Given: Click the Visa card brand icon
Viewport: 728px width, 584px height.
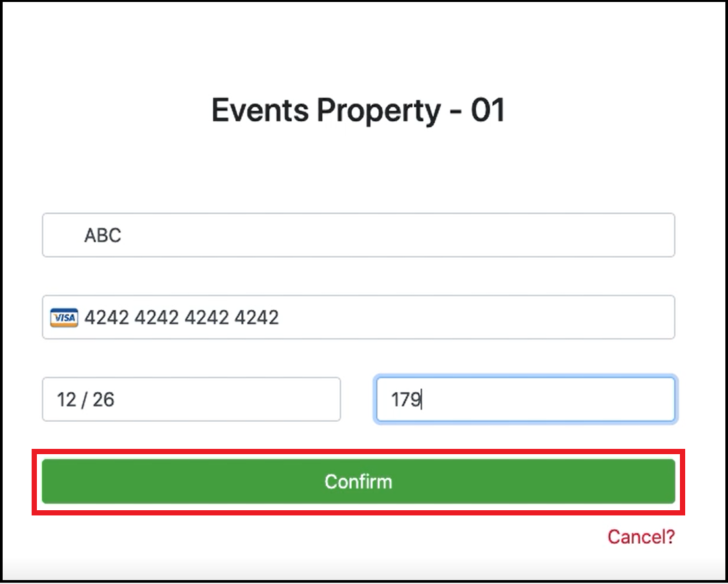Looking at the screenshot, I should coord(64,318).
